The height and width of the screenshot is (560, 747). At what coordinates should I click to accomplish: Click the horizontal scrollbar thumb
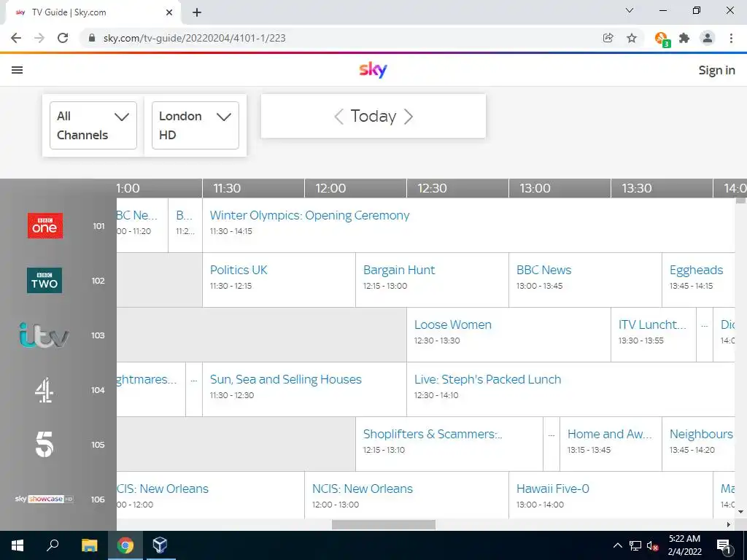384,524
